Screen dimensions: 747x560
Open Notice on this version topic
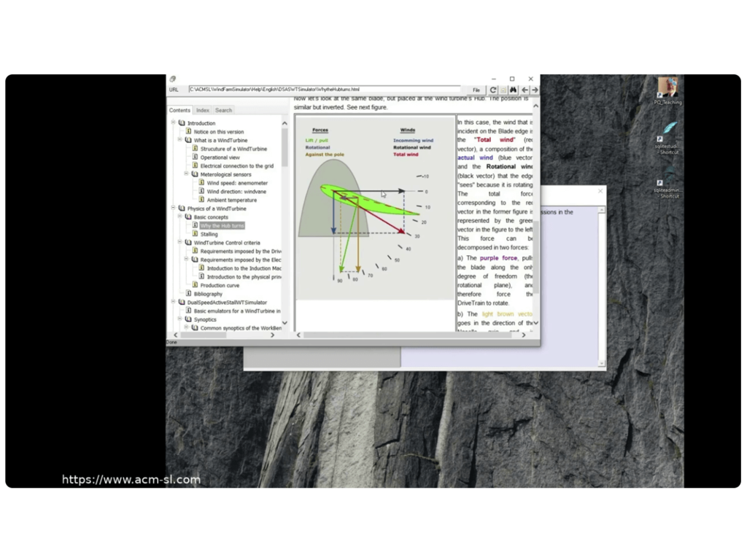coord(219,132)
